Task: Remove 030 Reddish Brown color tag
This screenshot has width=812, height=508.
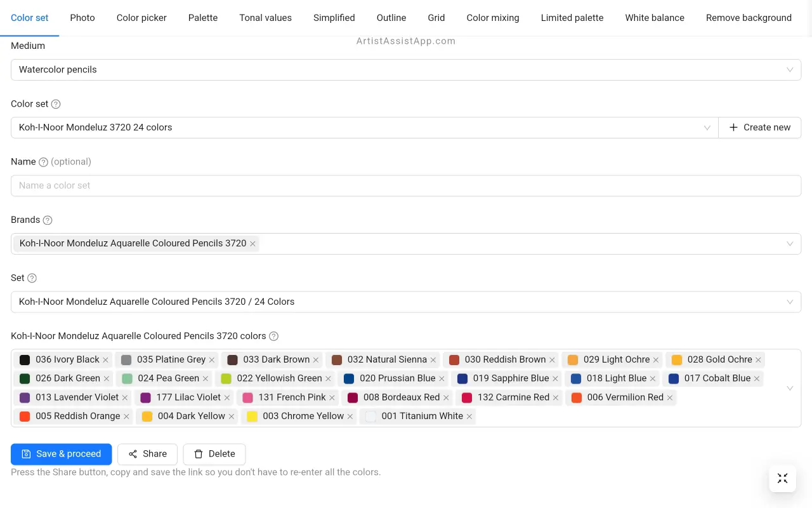Action: [552, 360]
